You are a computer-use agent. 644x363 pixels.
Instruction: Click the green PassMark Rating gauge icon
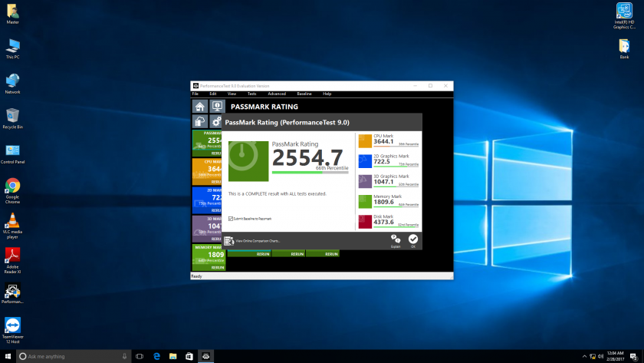tap(248, 161)
